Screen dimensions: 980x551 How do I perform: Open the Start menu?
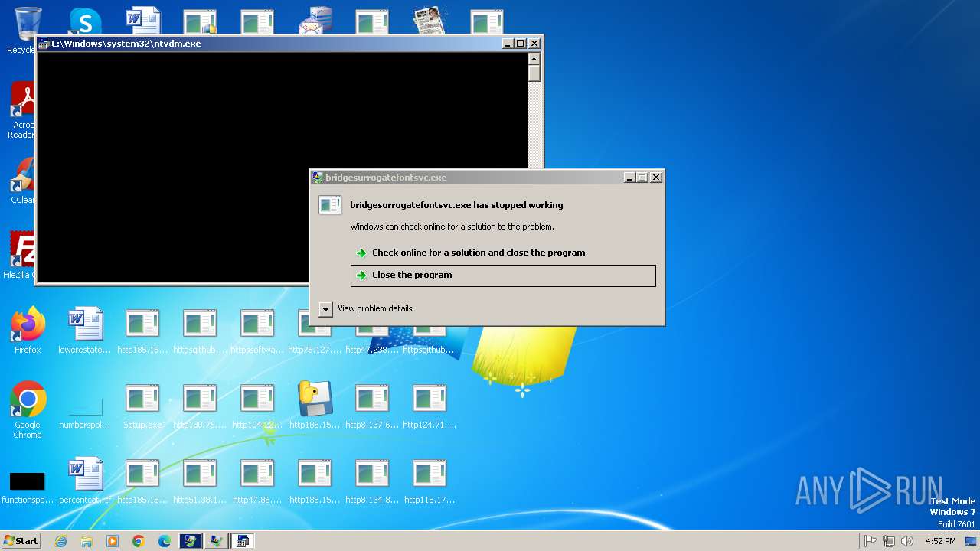pos(21,541)
